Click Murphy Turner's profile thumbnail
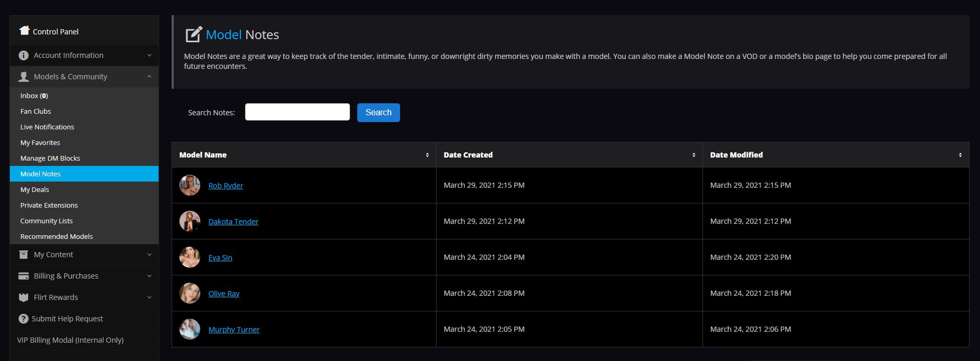 tap(190, 329)
